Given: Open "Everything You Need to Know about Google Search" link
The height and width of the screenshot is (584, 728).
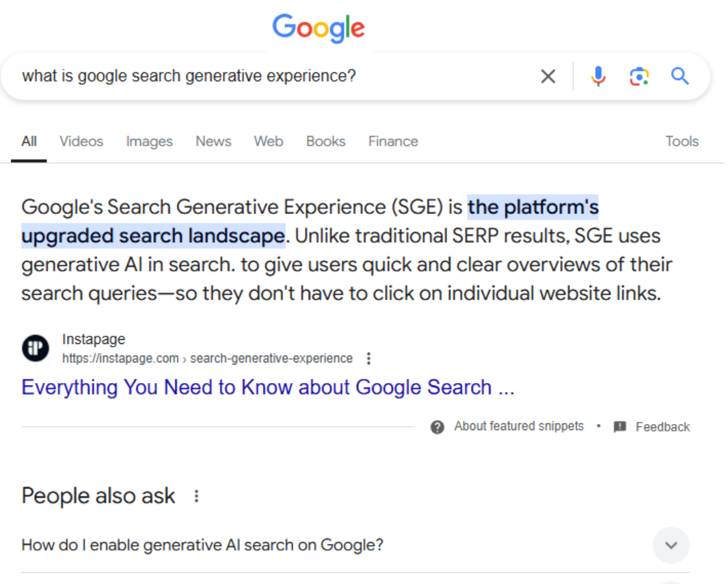Looking at the screenshot, I should click(x=268, y=388).
